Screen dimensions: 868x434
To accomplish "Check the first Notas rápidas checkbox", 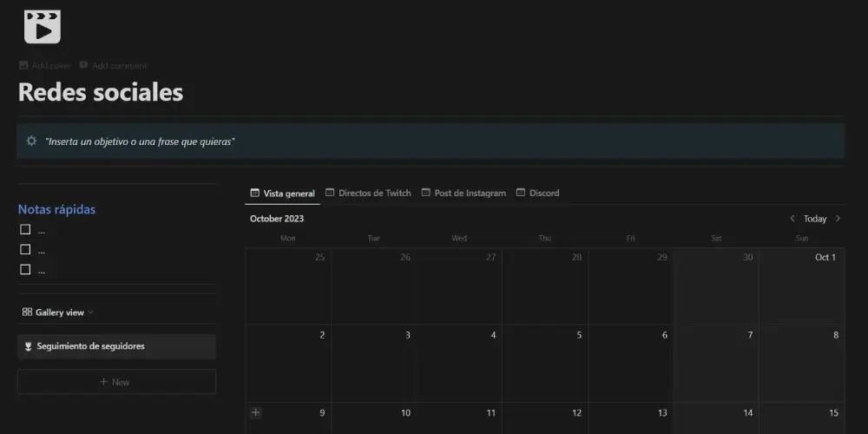I will tap(25, 229).
